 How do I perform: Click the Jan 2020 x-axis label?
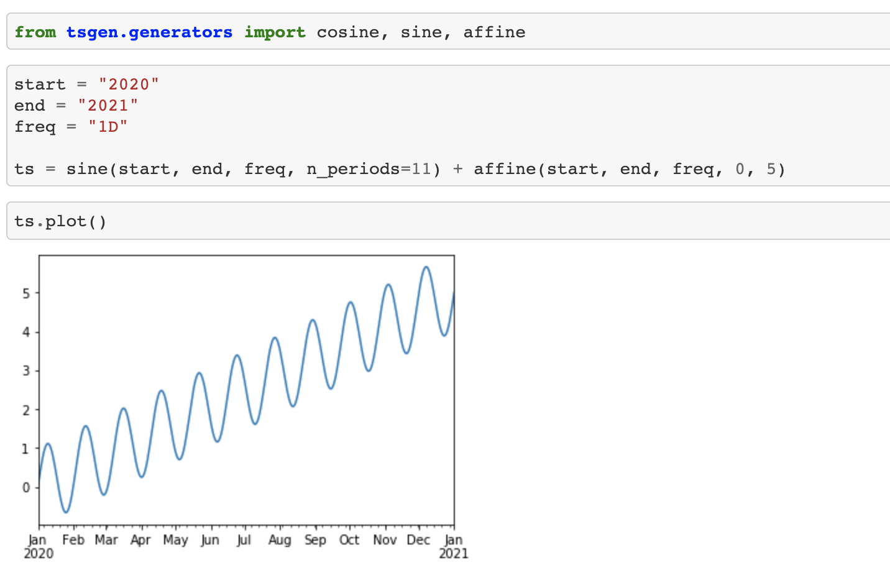click(38, 546)
